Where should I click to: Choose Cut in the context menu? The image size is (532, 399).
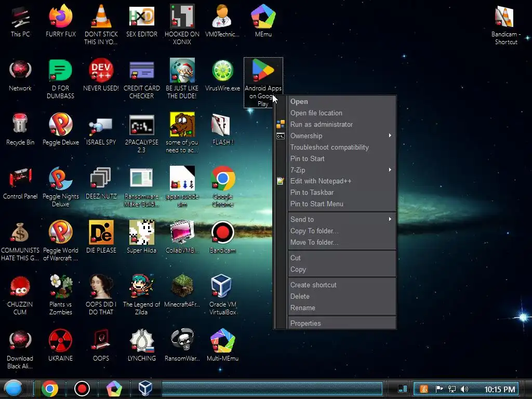pyautogui.click(x=342, y=258)
